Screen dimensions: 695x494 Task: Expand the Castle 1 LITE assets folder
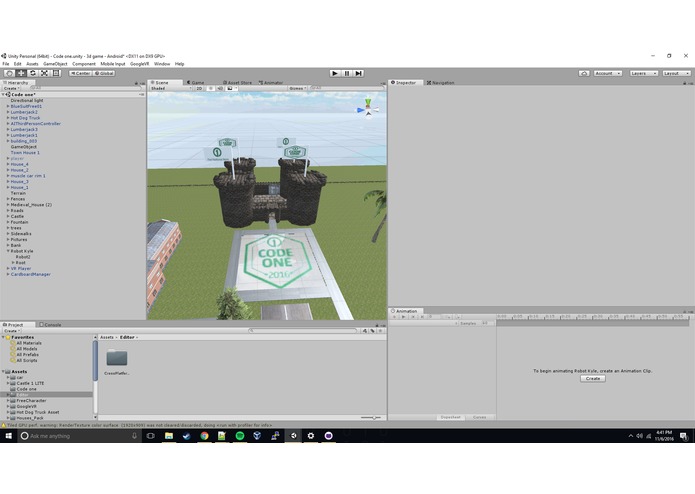pos(8,383)
